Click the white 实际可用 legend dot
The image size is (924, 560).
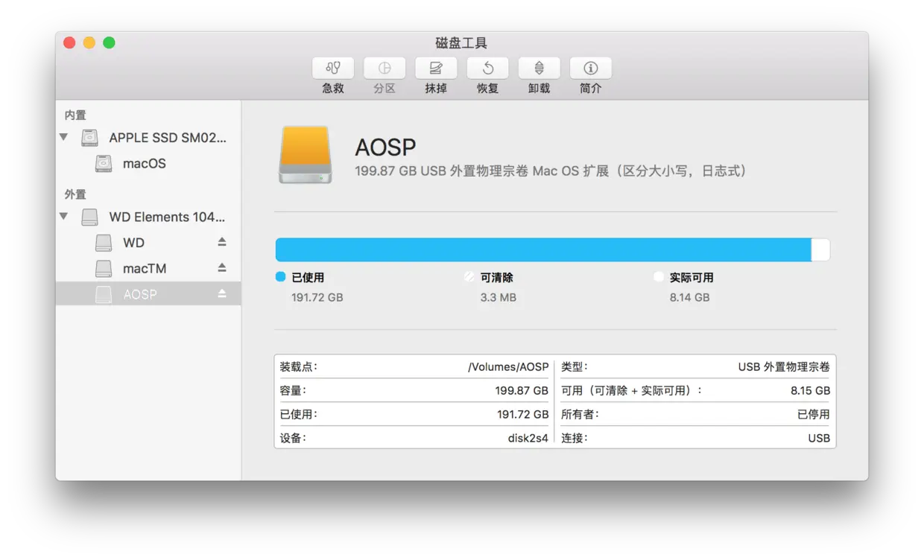click(658, 276)
